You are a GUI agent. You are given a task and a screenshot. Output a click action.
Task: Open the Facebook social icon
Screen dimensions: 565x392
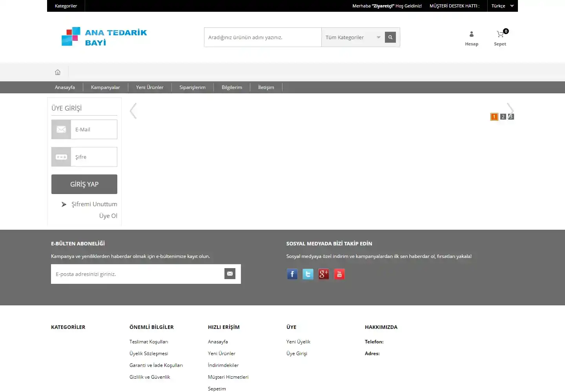tap(292, 274)
